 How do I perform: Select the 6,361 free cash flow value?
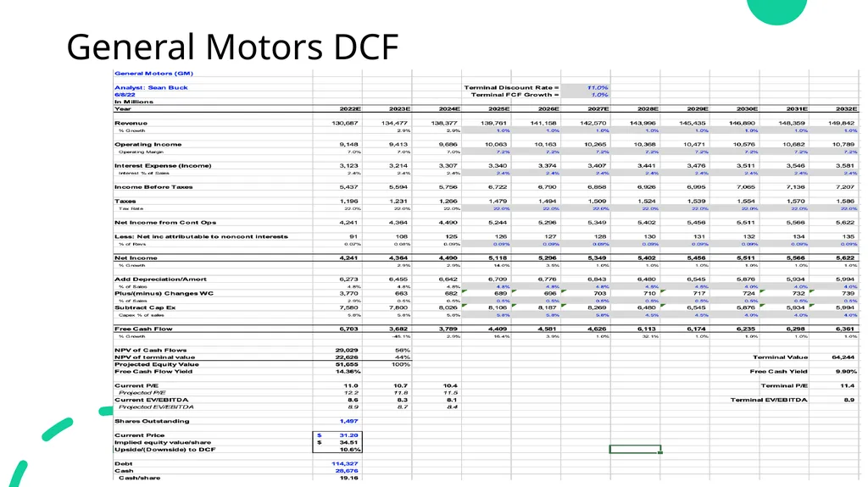coord(845,329)
